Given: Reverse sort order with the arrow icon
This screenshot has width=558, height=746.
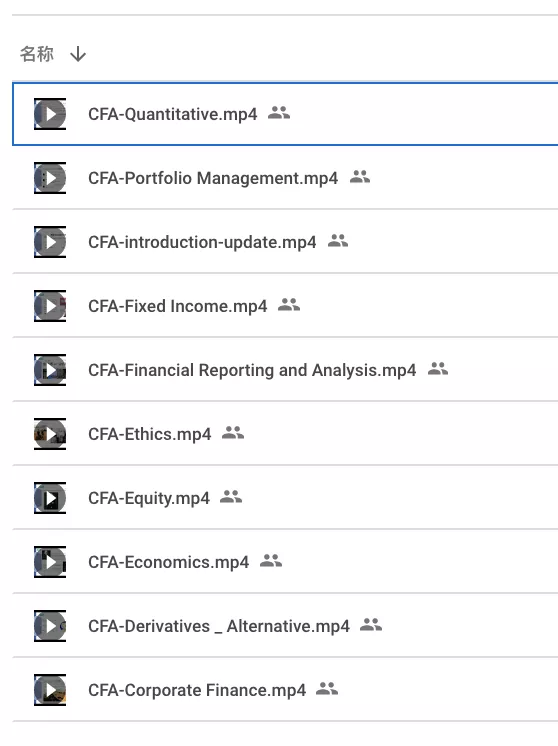Looking at the screenshot, I should pos(78,54).
